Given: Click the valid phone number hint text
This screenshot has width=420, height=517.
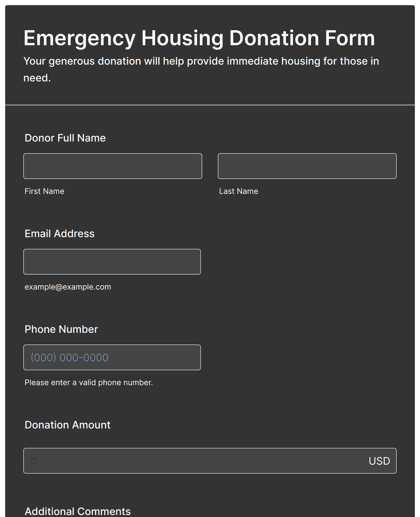Looking at the screenshot, I should pos(89,383).
